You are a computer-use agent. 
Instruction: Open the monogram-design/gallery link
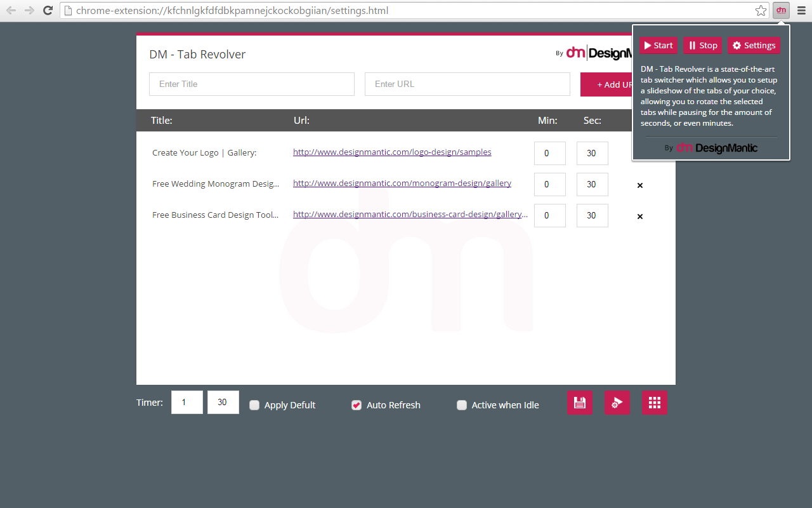[402, 184]
